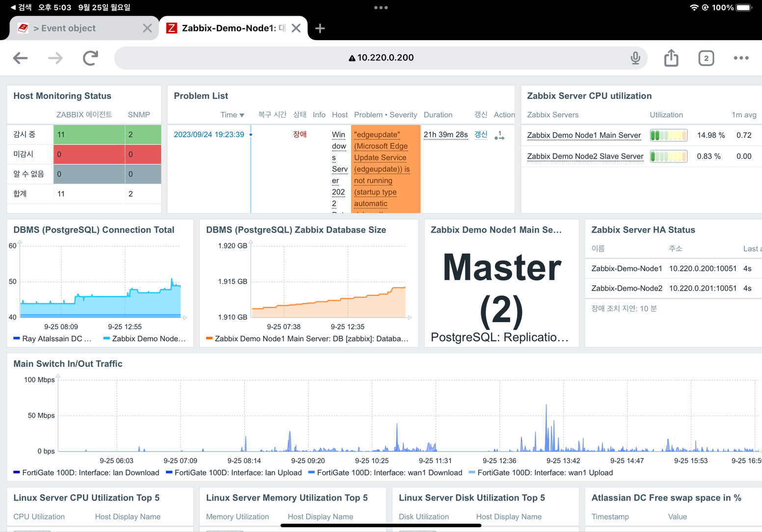
Task: Click gray 알 수 없음 cell under ZABBIX 에이전트
Action: [x=89, y=174]
